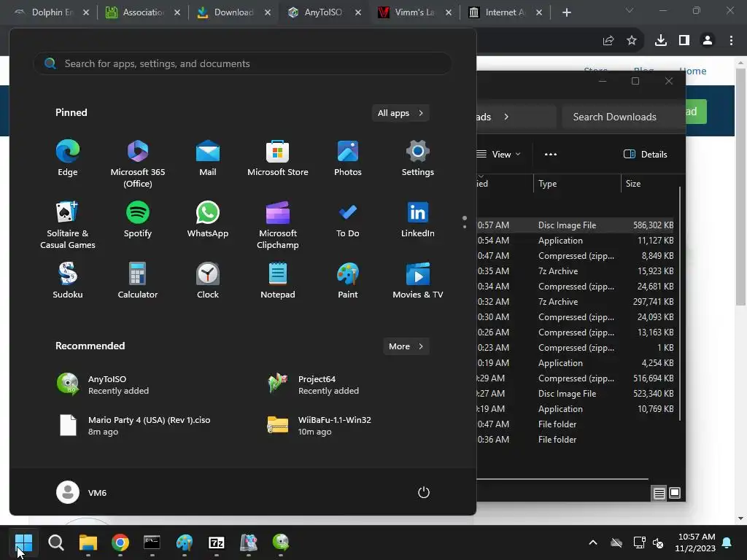Open 7-Zip from taskbar
The image size is (747, 560).
click(216, 542)
